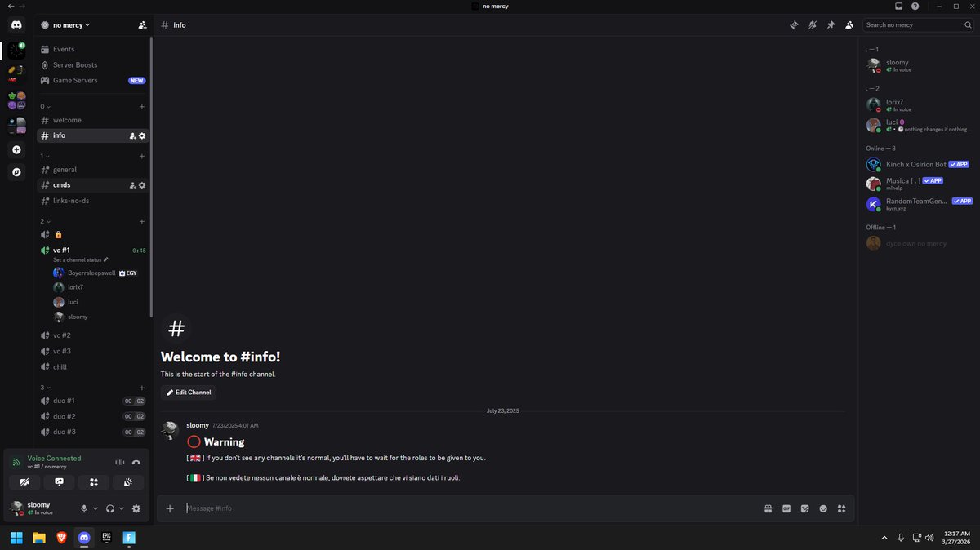Open Apps launcher in message bar
Viewport: 980px width, 550px height.
pyautogui.click(x=842, y=508)
